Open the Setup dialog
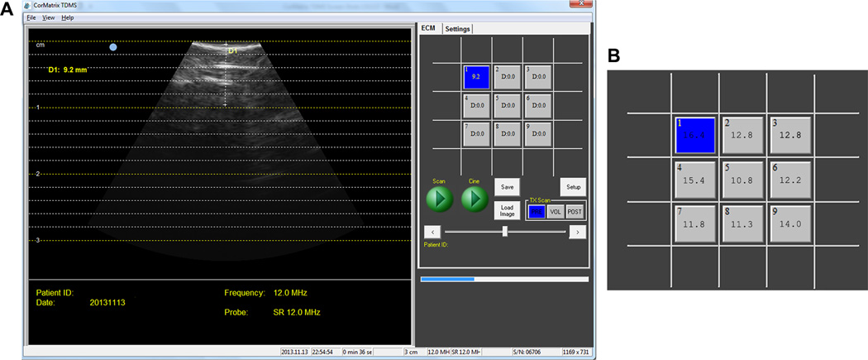The height and width of the screenshot is (360, 868). tap(572, 186)
